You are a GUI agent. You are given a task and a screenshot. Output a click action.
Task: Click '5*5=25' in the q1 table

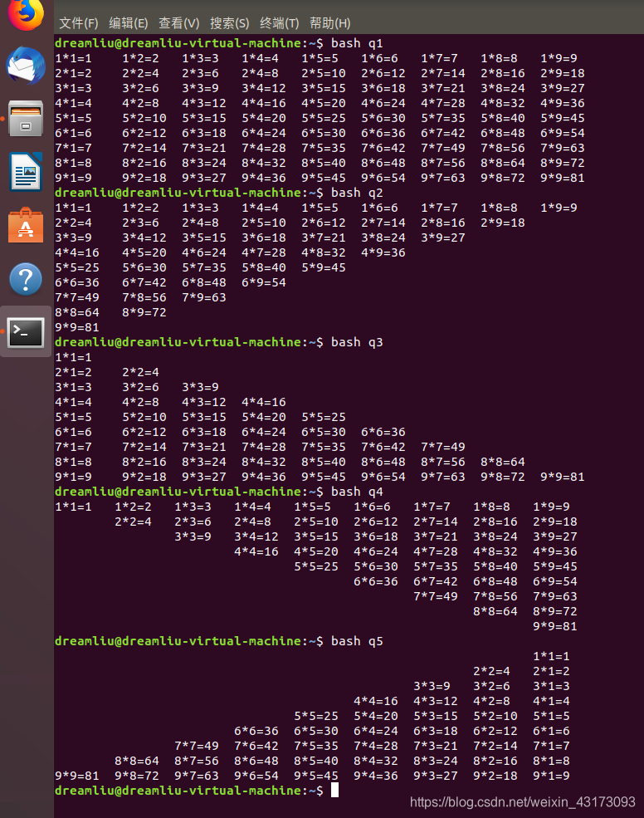pos(324,119)
